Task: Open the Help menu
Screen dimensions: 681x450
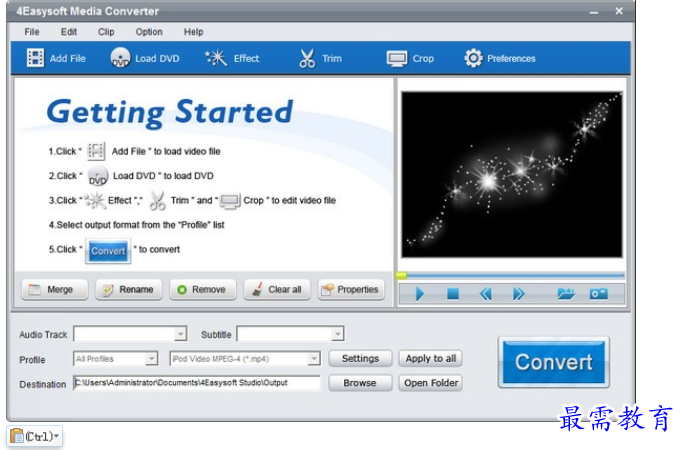Action: (x=193, y=32)
